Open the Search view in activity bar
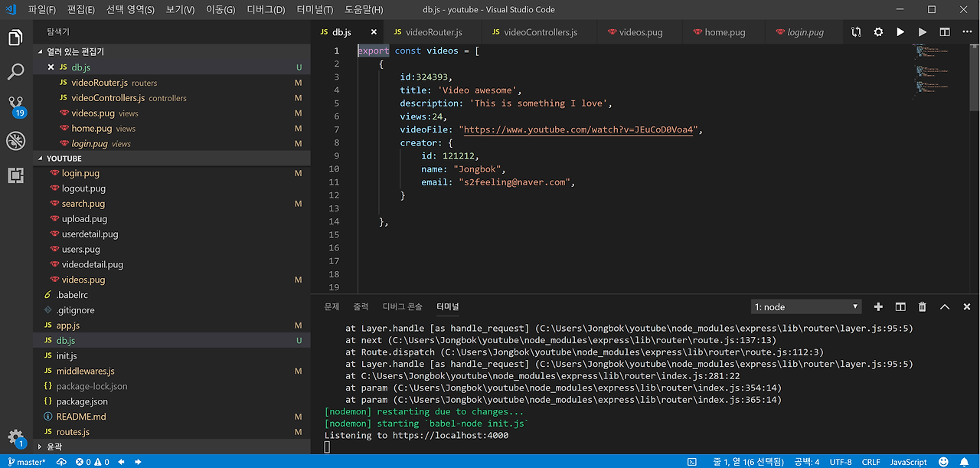980x468 pixels. (15, 72)
